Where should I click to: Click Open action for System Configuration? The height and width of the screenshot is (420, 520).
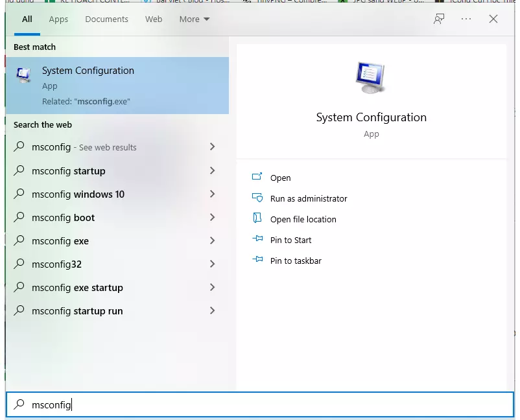click(x=280, y=178)
